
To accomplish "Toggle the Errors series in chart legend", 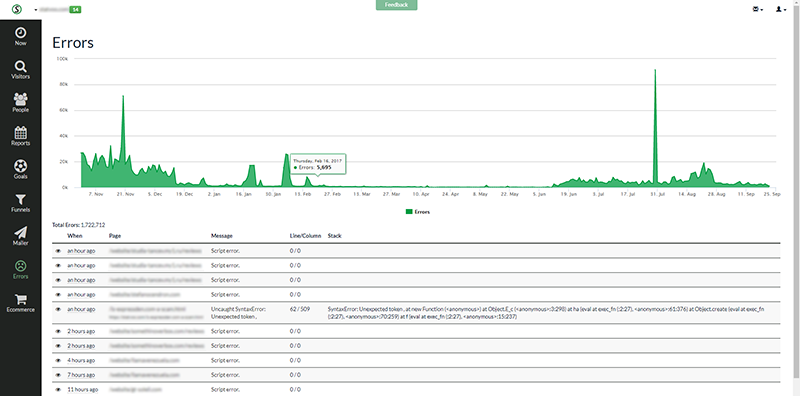I will (418, 212).
